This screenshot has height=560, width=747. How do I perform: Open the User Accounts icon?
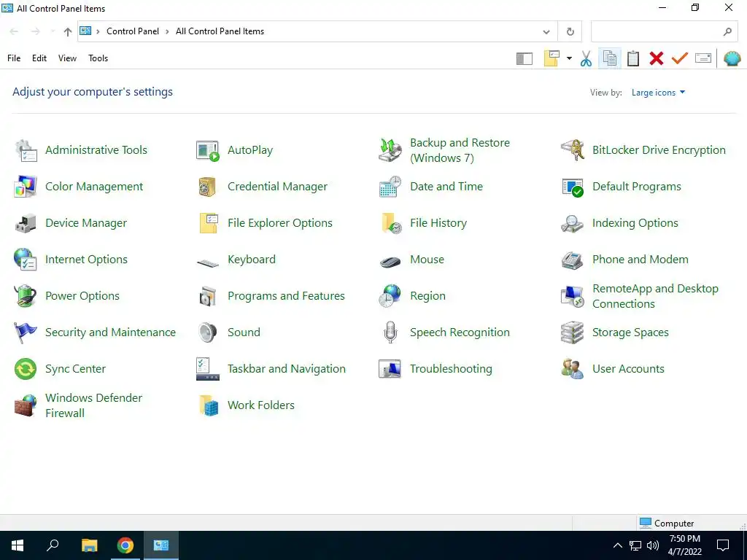572,368
